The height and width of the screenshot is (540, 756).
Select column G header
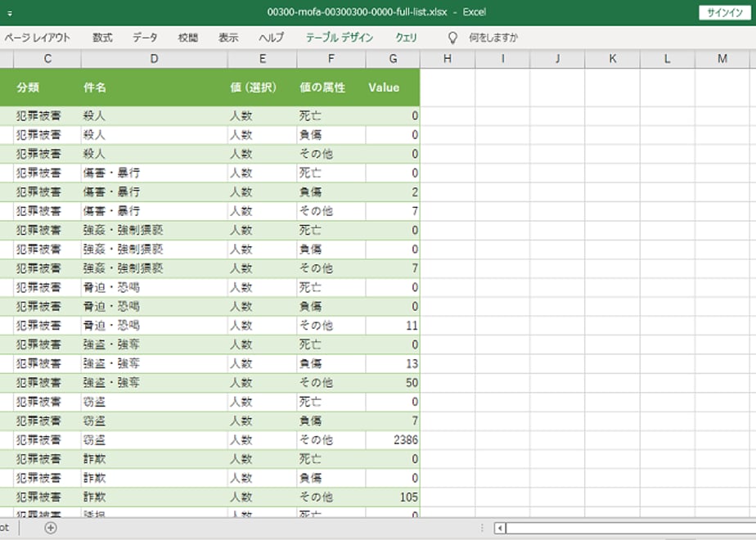tap(393, 59)
